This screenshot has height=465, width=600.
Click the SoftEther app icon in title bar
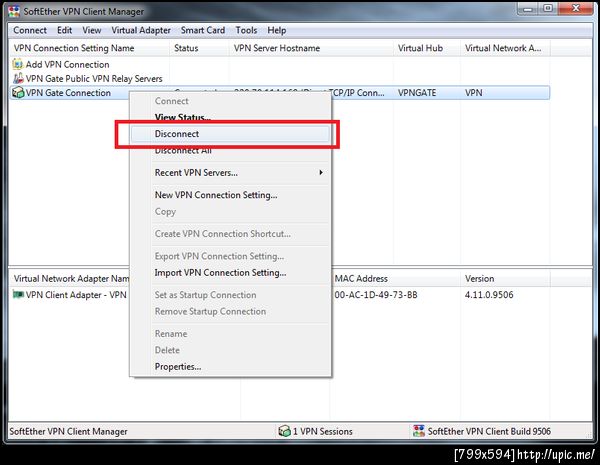tap(14, 11)
